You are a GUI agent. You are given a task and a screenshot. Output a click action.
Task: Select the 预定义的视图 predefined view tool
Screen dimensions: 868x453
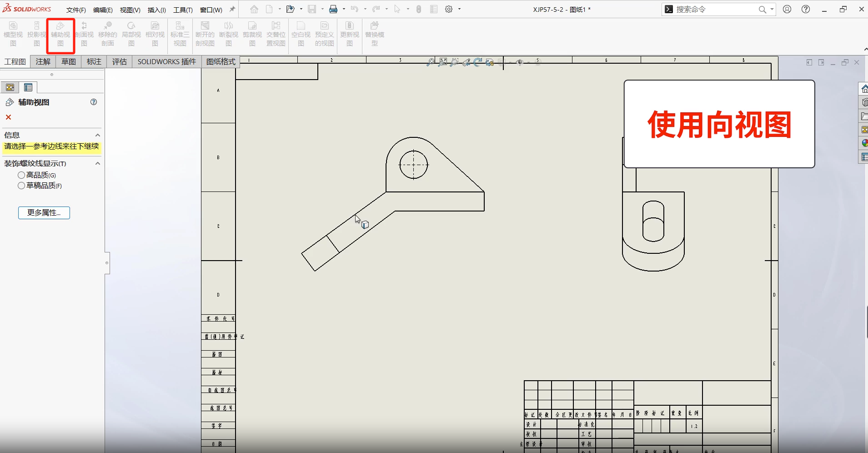click(x=325, y=34)
